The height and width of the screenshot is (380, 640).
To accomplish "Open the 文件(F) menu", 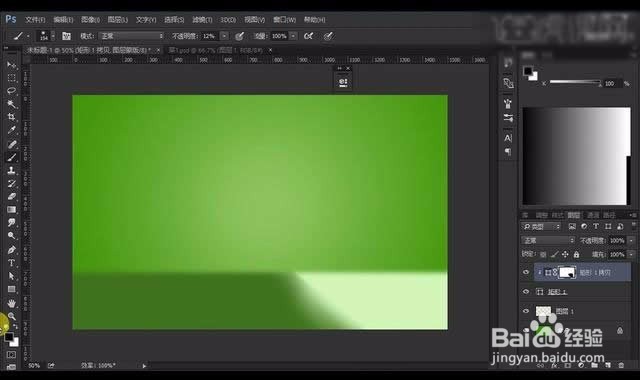I will (35, 20).
